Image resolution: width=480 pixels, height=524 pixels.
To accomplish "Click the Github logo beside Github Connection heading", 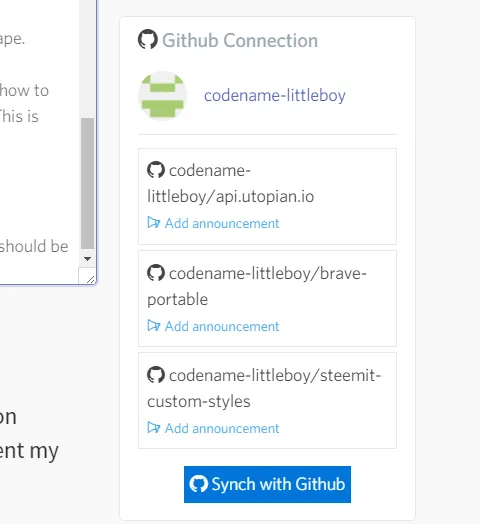I will point(148,39).
